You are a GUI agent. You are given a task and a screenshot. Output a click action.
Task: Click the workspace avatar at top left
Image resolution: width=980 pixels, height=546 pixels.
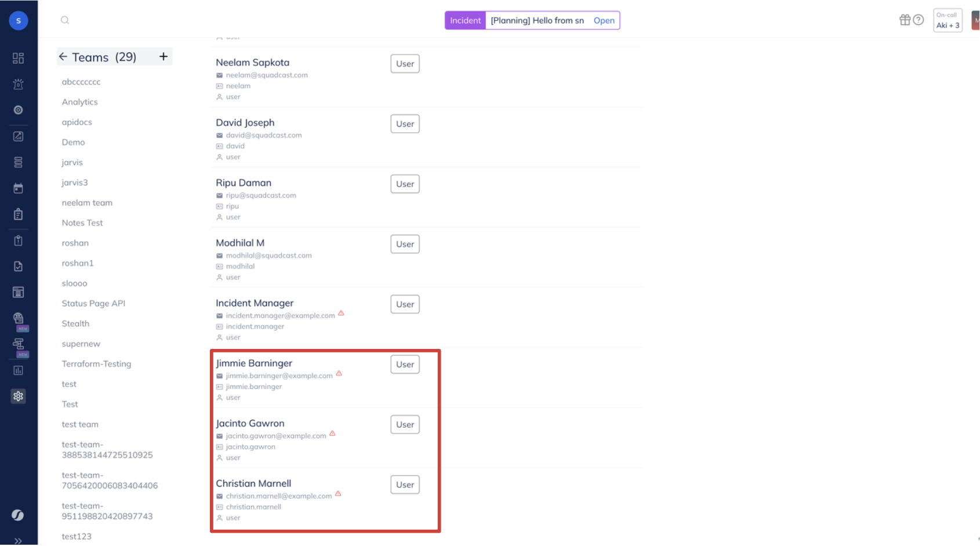point(19,21)
